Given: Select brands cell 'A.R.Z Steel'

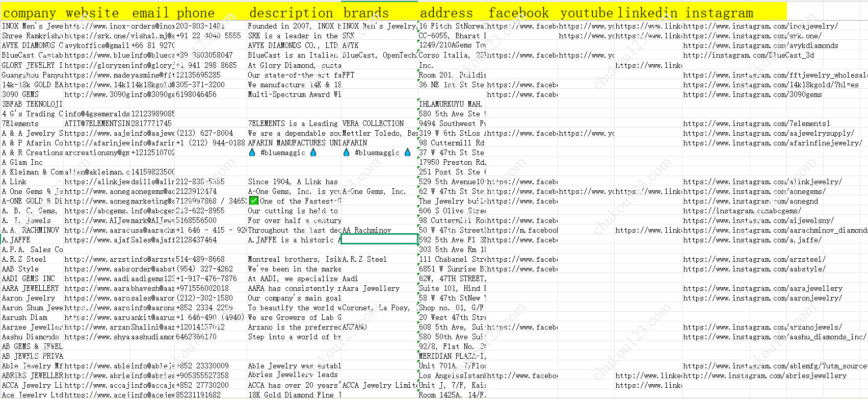Looking at the screenshot, I should click(x=380, y=259).
